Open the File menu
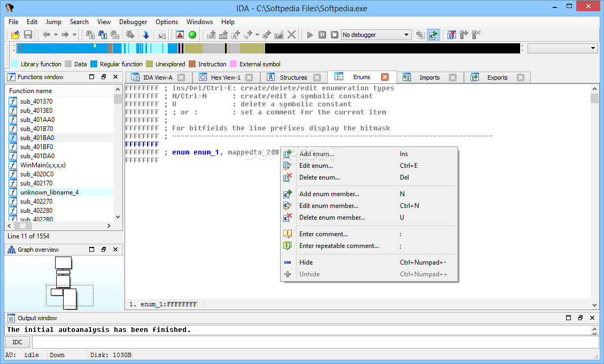 (13, 22)
